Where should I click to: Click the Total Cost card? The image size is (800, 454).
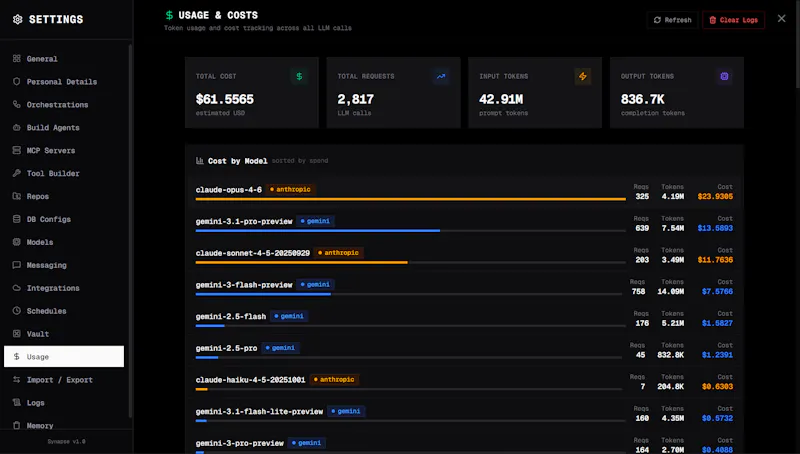[252, 92]
